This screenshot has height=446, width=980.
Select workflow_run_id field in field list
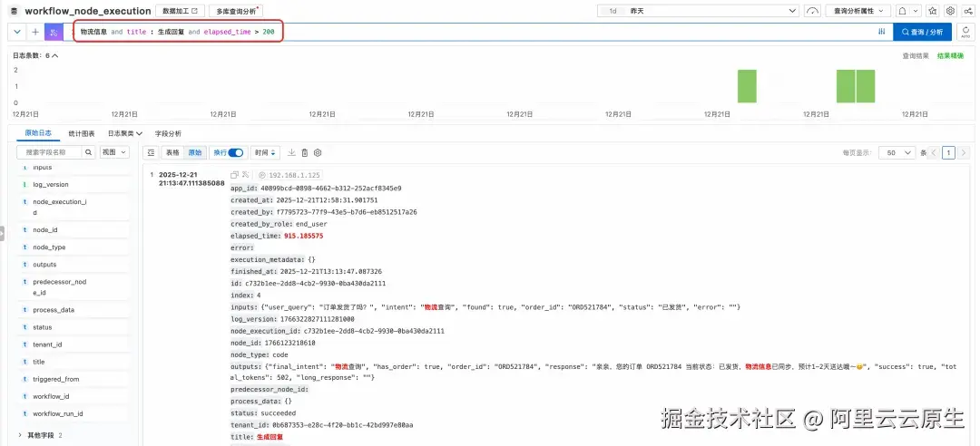point(57,414)
